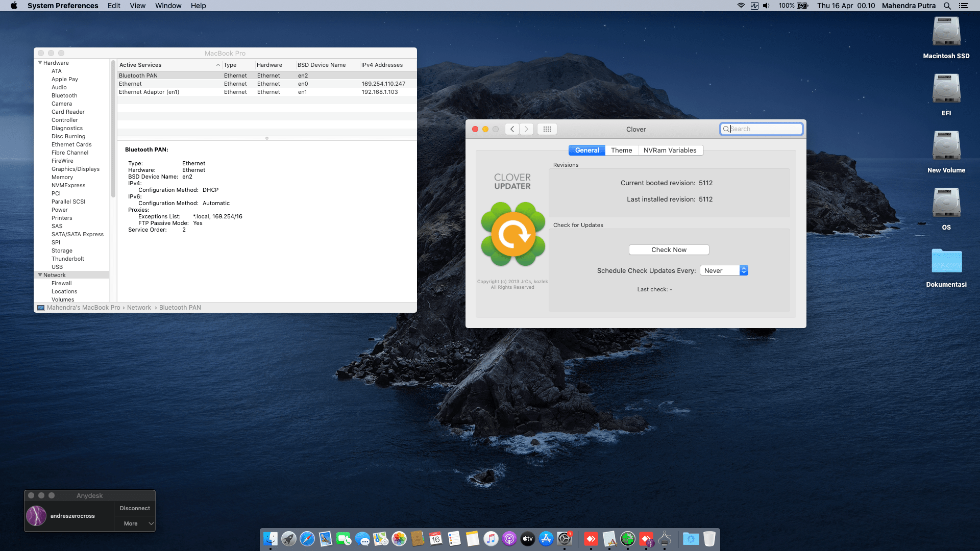Open the Downloads folder in the Dock
The image size is (980, 551).
(x=691, y=539)
